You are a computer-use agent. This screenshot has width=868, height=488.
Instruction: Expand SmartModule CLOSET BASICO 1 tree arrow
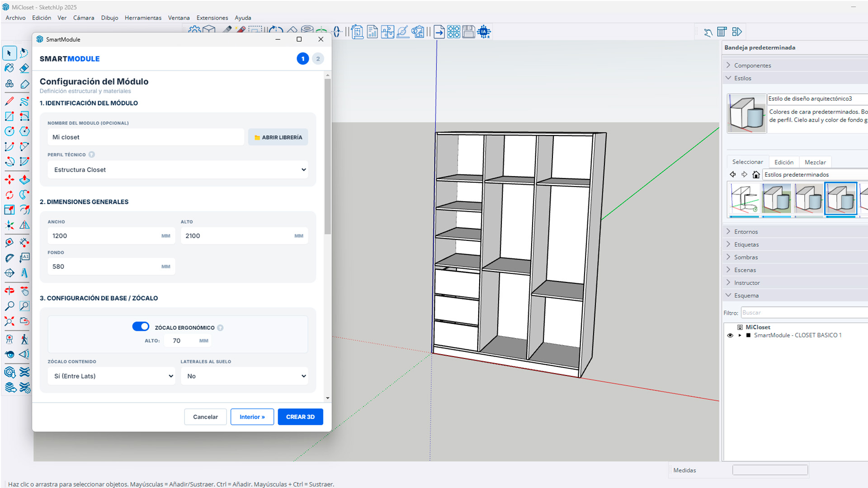740,335
